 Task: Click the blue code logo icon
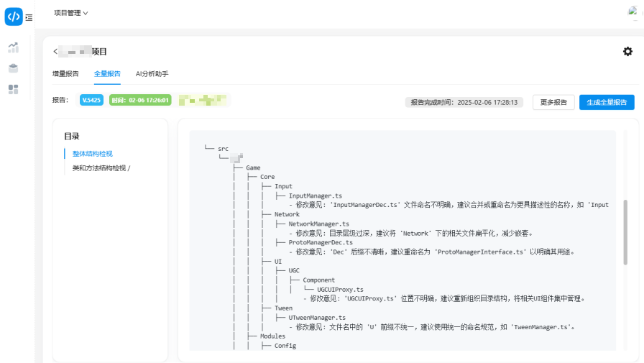pos(14,17)
